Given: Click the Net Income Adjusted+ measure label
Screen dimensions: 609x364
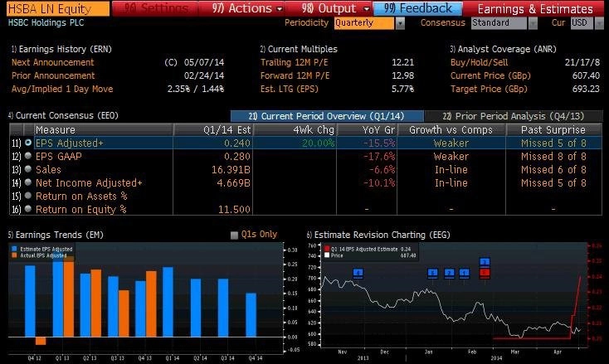Looking at the screenshot, I should click(x=89, y=182).
